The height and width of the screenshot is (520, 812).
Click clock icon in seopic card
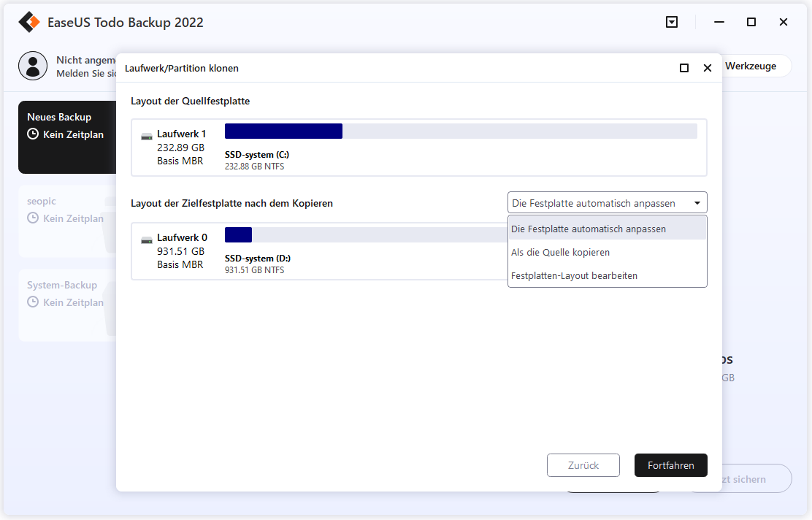click(x=33, y=218)
